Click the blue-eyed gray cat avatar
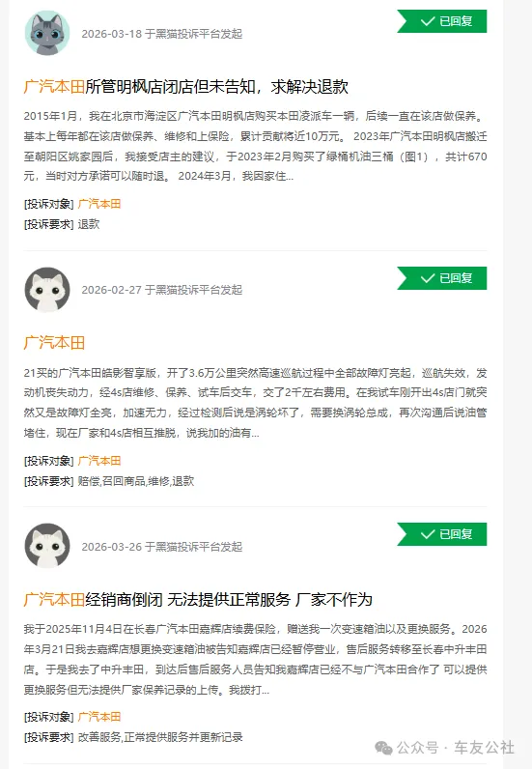The width and height of the screenshot is (532, 769). 47,34
